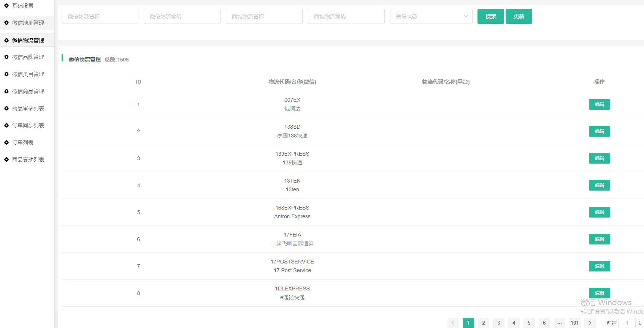Jump to page 3

pos(499,323)
